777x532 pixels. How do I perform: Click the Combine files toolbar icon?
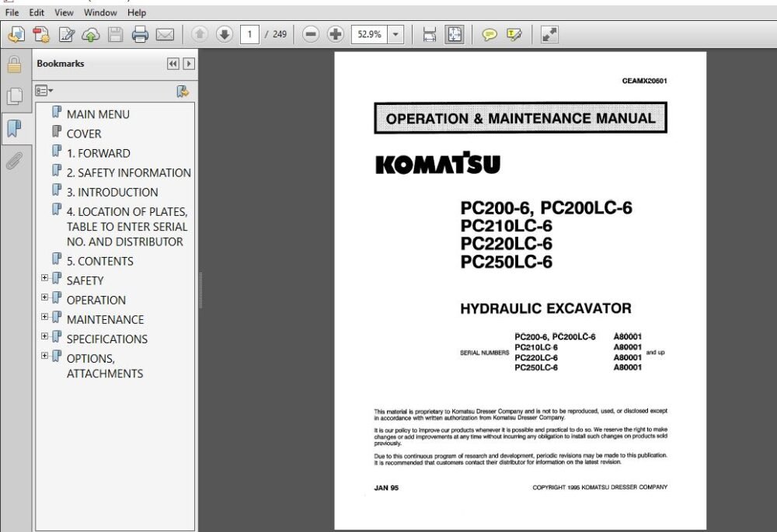[x=41, y=34]
